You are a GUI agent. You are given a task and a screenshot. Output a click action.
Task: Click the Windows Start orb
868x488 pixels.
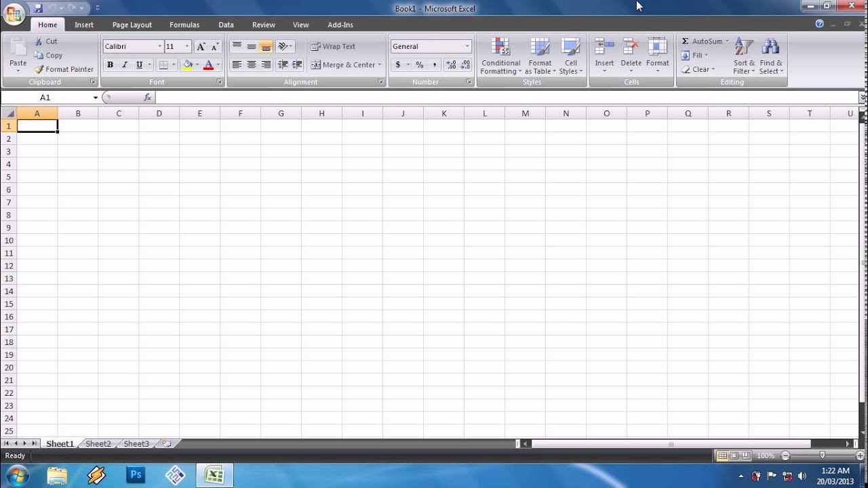click(x=16, y=475)
